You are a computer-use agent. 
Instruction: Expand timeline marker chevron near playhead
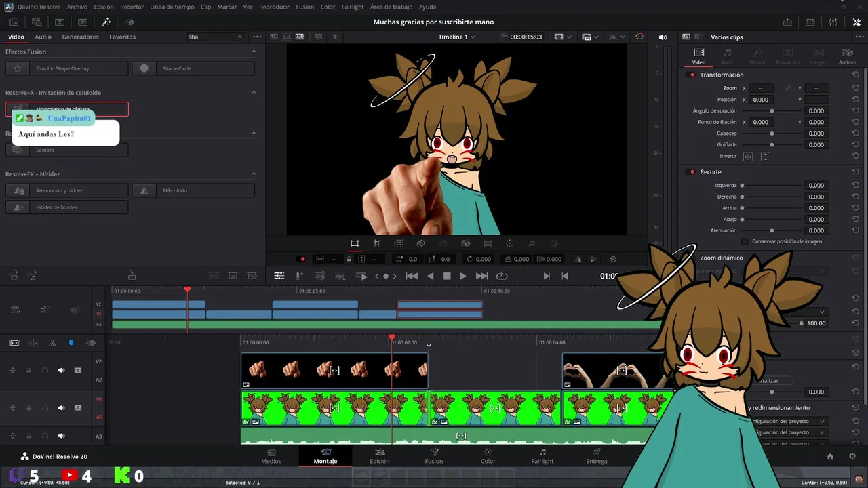pyautogui.click(x=428, y=346)
